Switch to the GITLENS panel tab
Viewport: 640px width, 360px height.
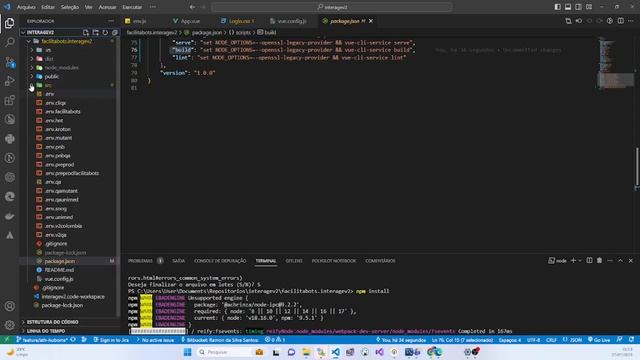coord(294,260)
